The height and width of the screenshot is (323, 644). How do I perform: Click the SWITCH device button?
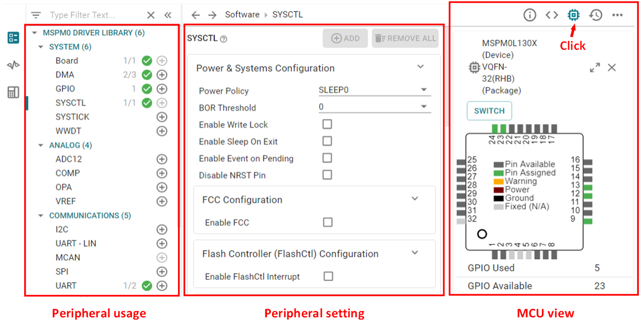[489, 111]
